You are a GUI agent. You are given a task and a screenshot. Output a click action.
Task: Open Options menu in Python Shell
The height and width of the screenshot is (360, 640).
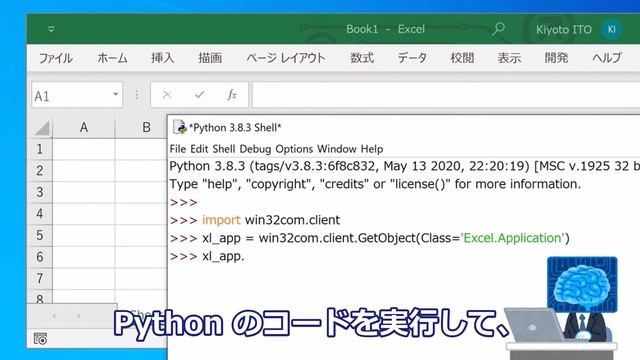click(294, 149)
